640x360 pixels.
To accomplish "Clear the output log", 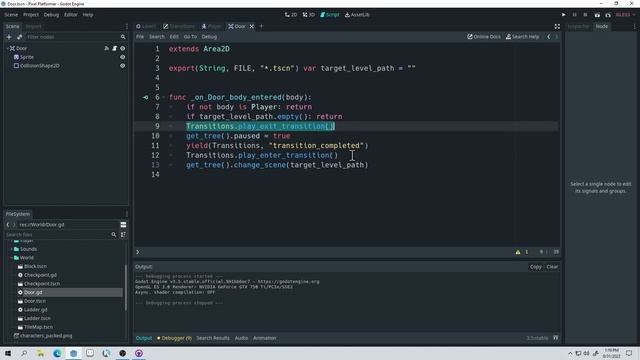I will pos(552,267).
